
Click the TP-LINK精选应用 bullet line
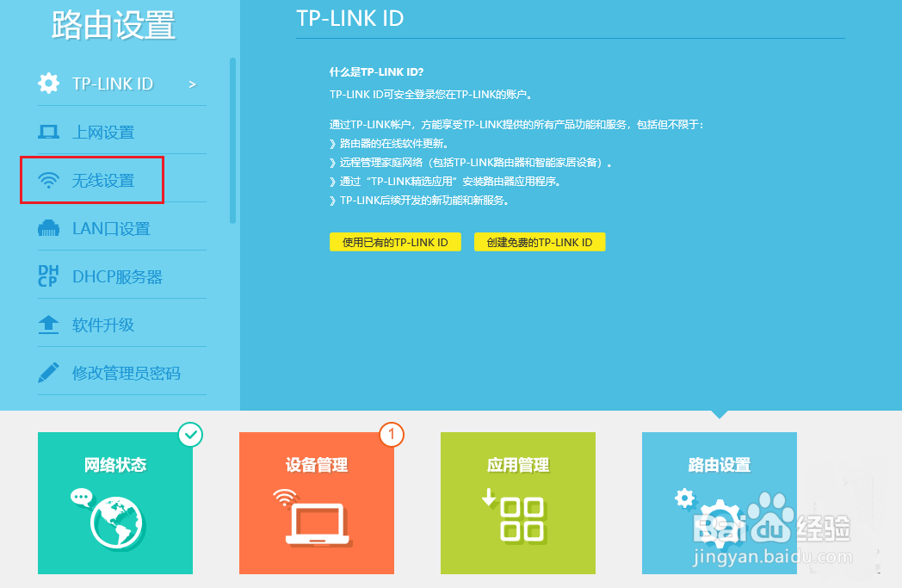[445, 182]
